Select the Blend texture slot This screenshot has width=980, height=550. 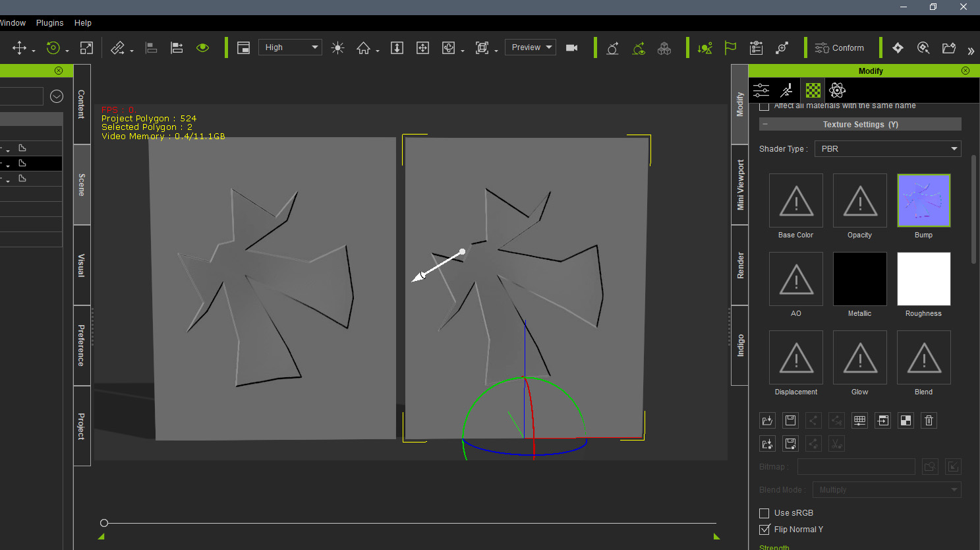click(924, 357)
